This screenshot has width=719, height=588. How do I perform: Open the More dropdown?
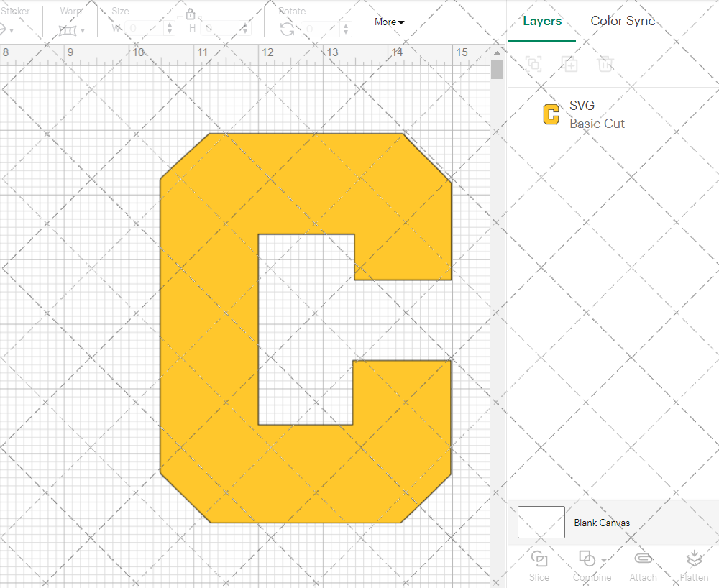pyautogui.click(x=388, y=22)
